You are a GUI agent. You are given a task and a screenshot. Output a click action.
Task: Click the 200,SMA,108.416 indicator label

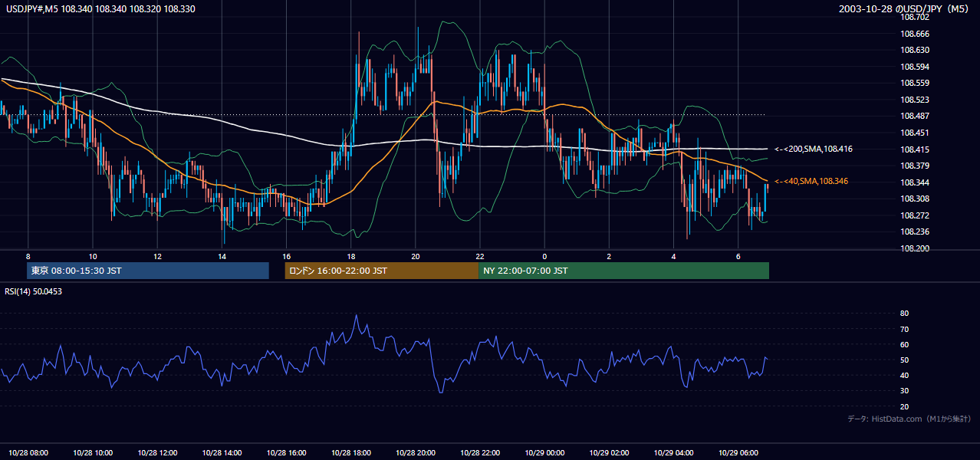[814, 149]
